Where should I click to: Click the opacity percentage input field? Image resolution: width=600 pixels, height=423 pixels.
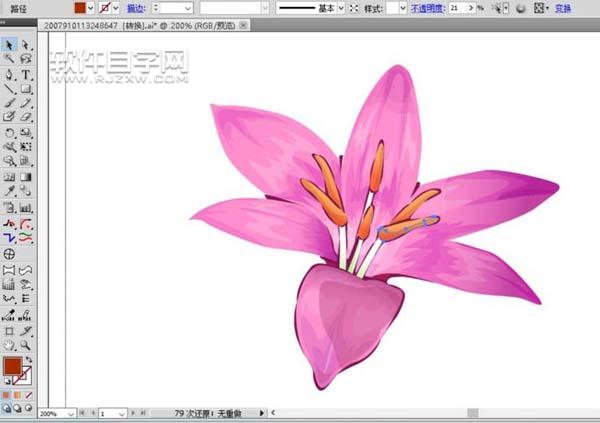click(x=462, y=7)
